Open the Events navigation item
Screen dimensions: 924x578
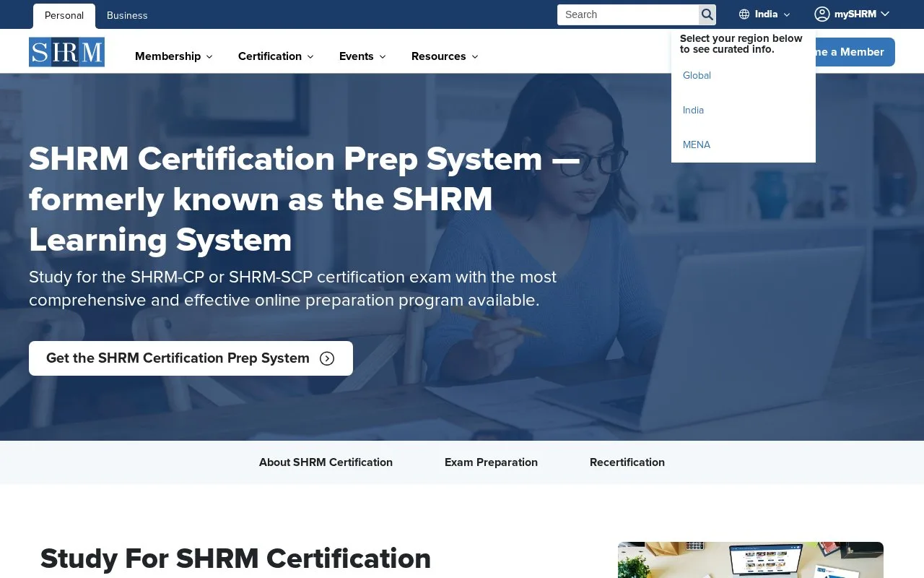coord(357,56)
